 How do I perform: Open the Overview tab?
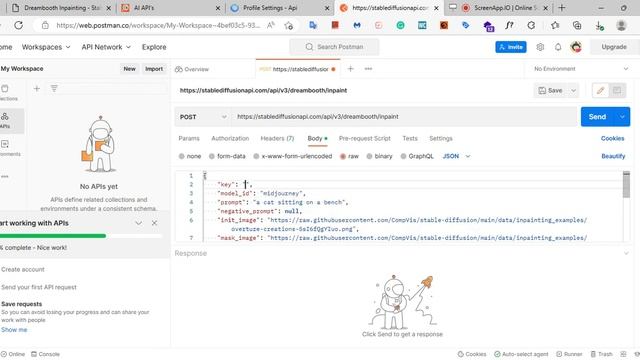[192, 69]
